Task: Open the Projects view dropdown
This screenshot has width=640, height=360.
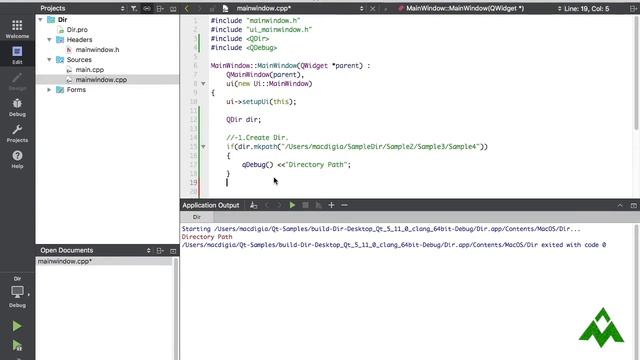Action: (x=122, y=8)
